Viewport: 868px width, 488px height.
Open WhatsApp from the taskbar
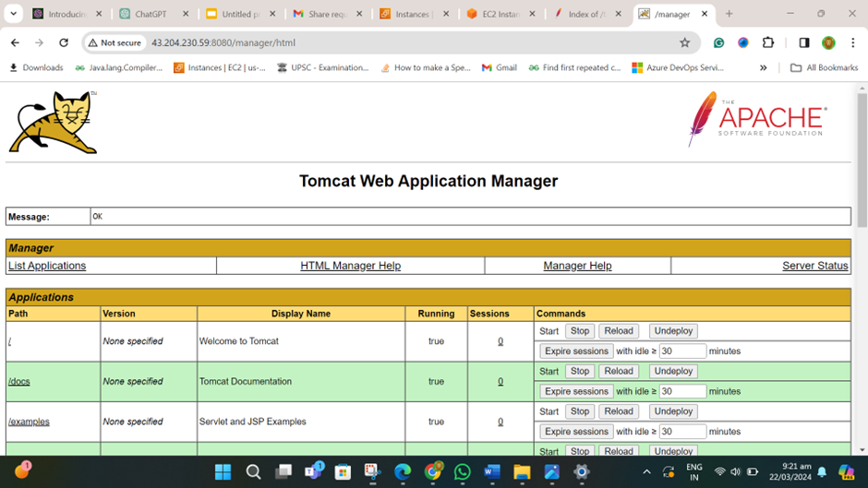[463, 472]
